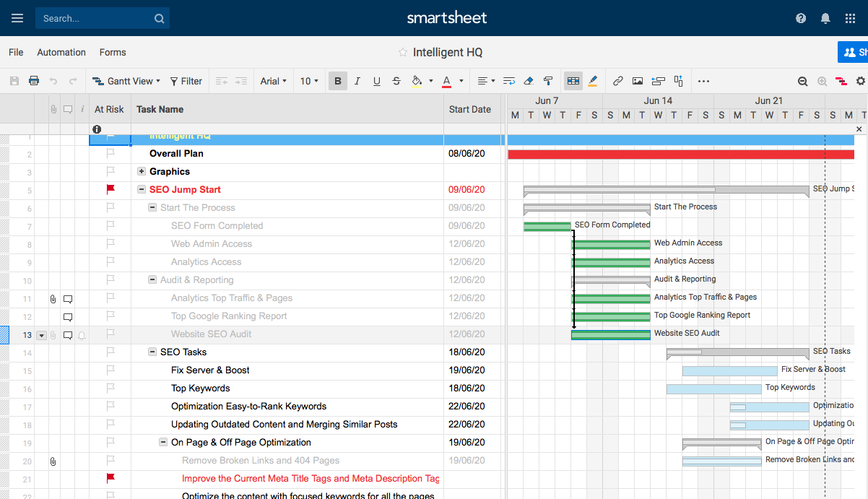Open the Automation menu
This screenshot has width=868, height=499.
coord(61,53)
